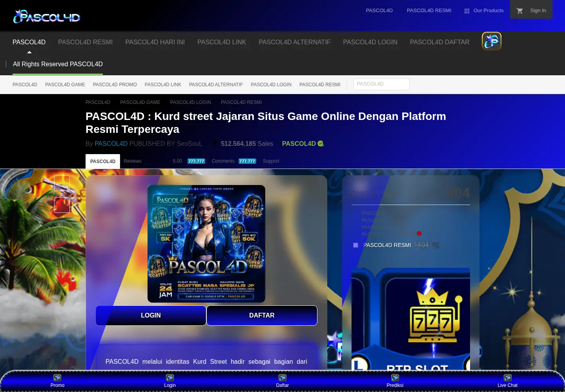Screen dimensions: 565x392
Task: Open PASCOL4D HARI INI in the dark menu
Action: pos(155,42)
